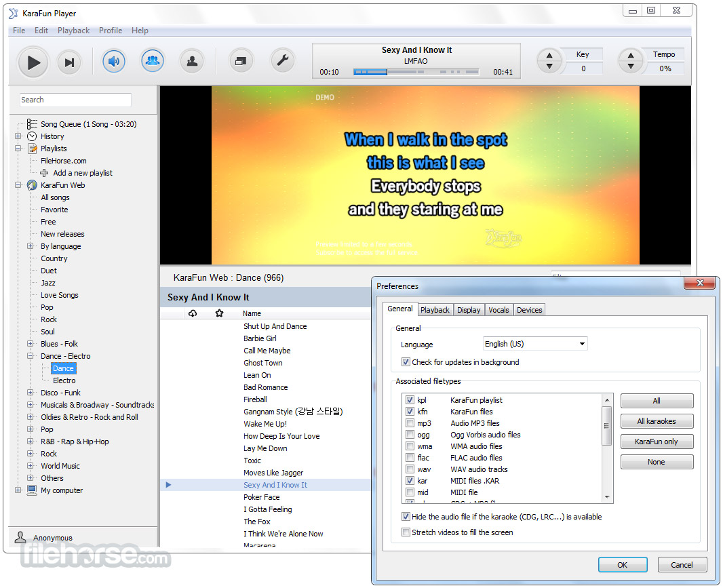
Task: Open the Playback menu
Action: coord(73,31)
